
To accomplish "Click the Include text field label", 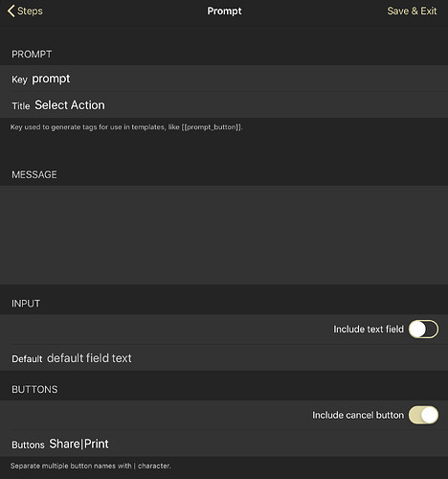I will 369,329.
